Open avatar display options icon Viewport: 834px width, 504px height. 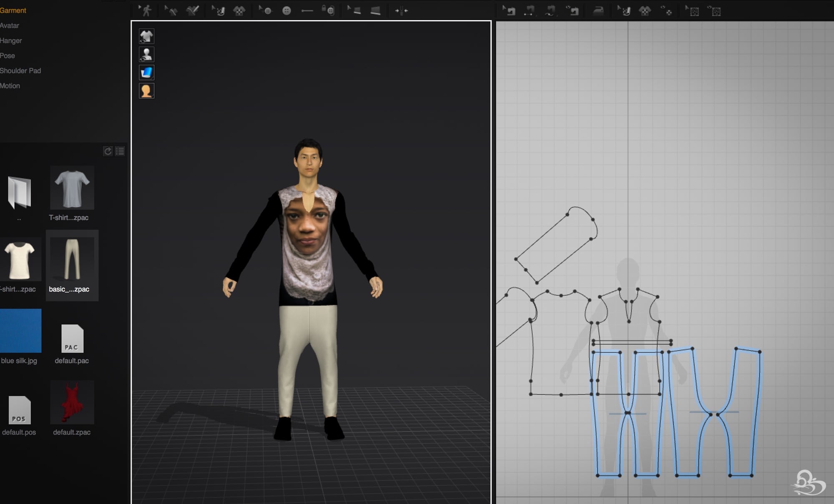pyautogui.click(x=146, y=55)
